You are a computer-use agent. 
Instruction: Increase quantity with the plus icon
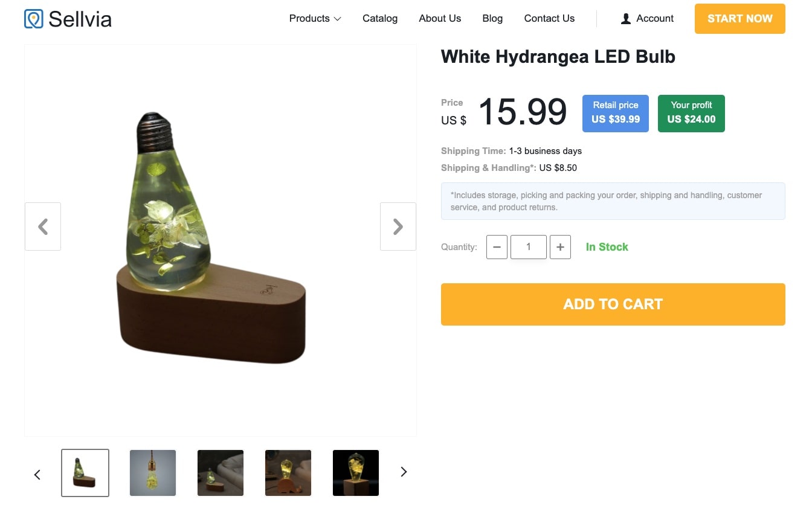560,247
